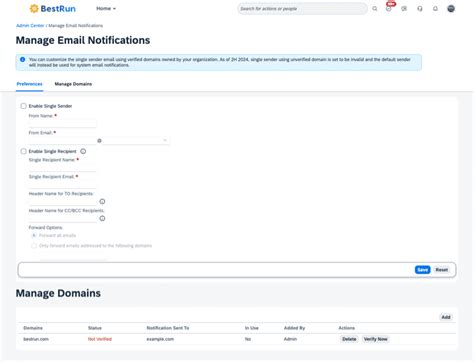
Task: Open the Admin Center breadcrumb link
Action: coord(30,26)
